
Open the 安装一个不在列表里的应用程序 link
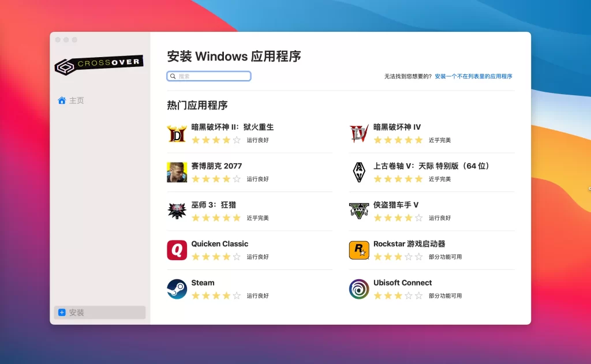(x=473, y=76)
